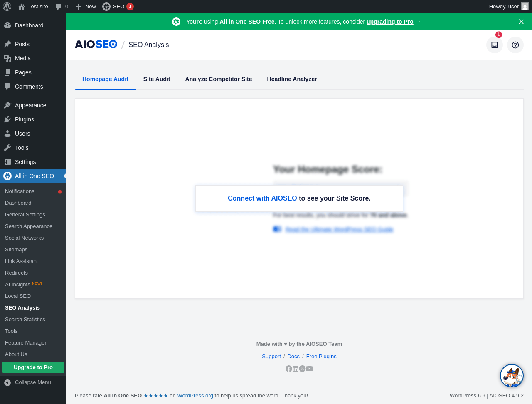Screen dimensions: 532x404
Task: Open the AIOSEO X (Twitter) icon in footer
Action: (302, 369)
